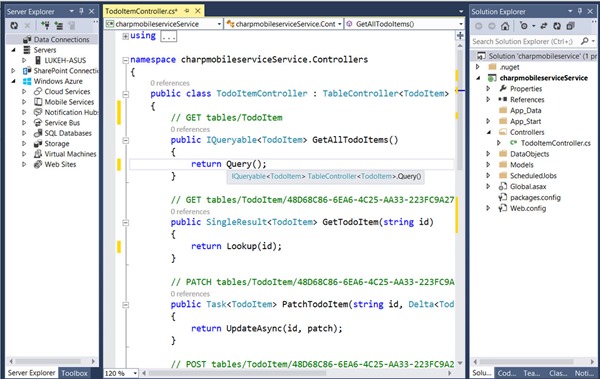The height and width of the screenshot is (379, 600).
Task: Collapse the Controllers folder
Action: (488, 132)
